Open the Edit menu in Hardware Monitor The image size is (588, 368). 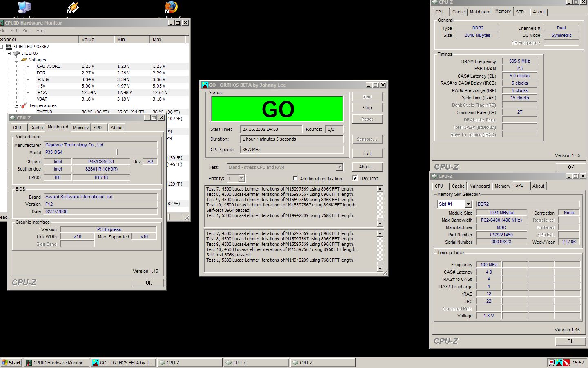[14, 31]
